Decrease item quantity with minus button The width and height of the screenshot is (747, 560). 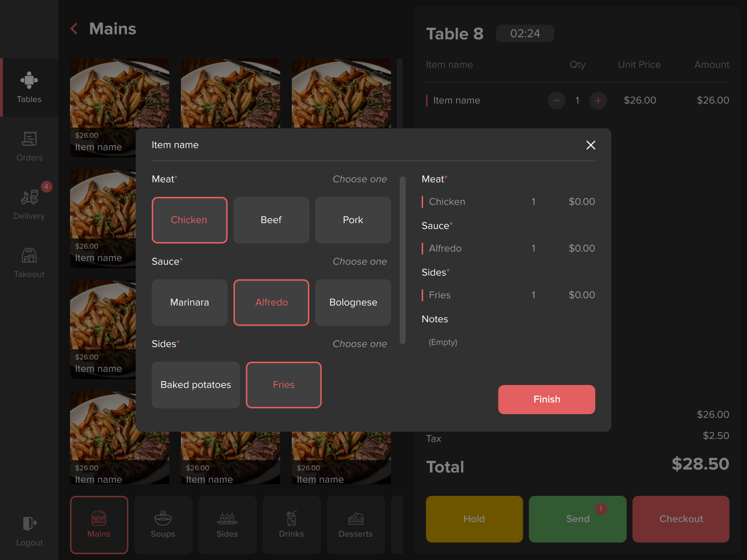tap(556, 100)
